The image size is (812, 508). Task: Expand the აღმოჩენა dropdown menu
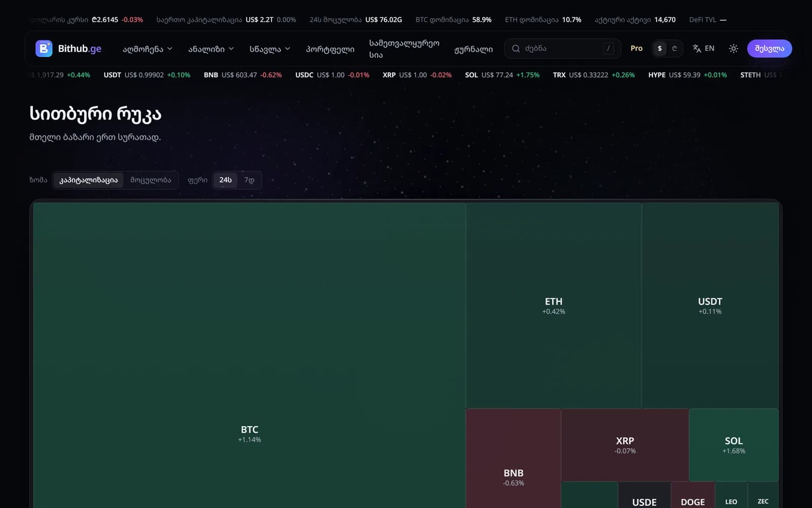click(x=147, y=49)
